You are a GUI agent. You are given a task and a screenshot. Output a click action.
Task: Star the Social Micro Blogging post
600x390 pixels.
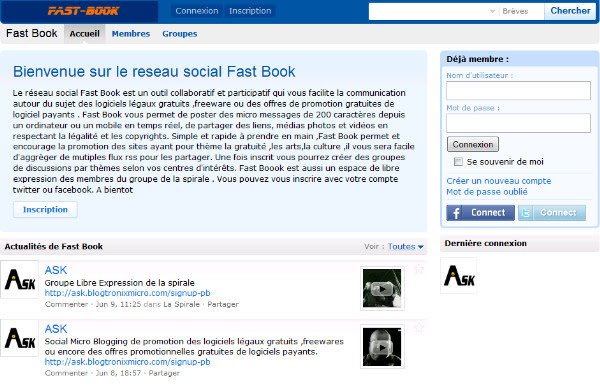tap(419, 327)
